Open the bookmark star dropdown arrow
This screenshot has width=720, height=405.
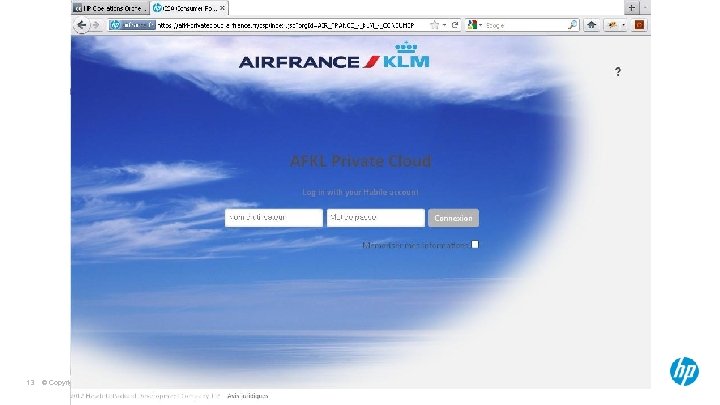[444, 25]
